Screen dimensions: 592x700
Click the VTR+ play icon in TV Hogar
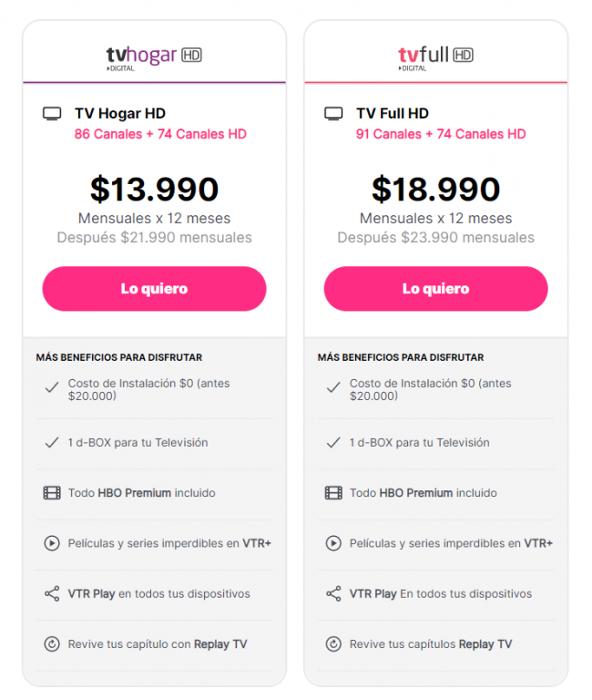tap(52, 543)
